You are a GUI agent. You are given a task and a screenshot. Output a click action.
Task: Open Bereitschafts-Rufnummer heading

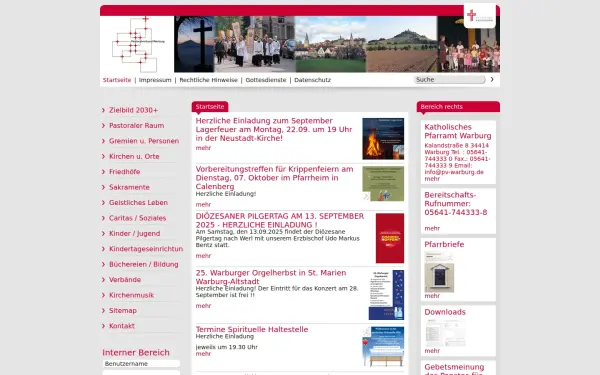(456, 204)
